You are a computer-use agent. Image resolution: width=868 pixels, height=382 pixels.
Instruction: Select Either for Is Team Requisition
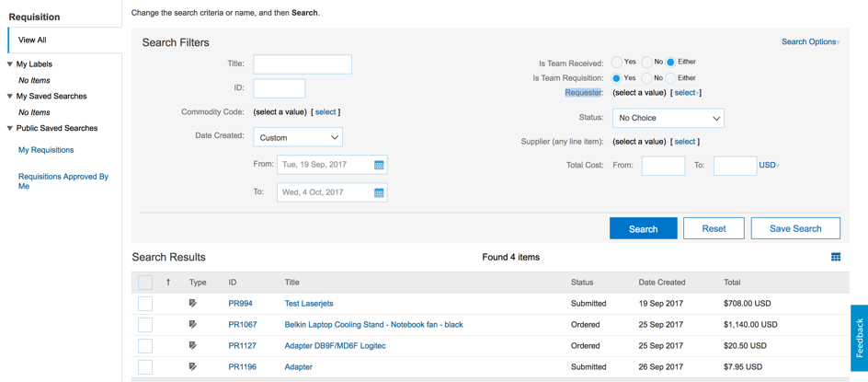pyautogui.click(x=671, y=78)
